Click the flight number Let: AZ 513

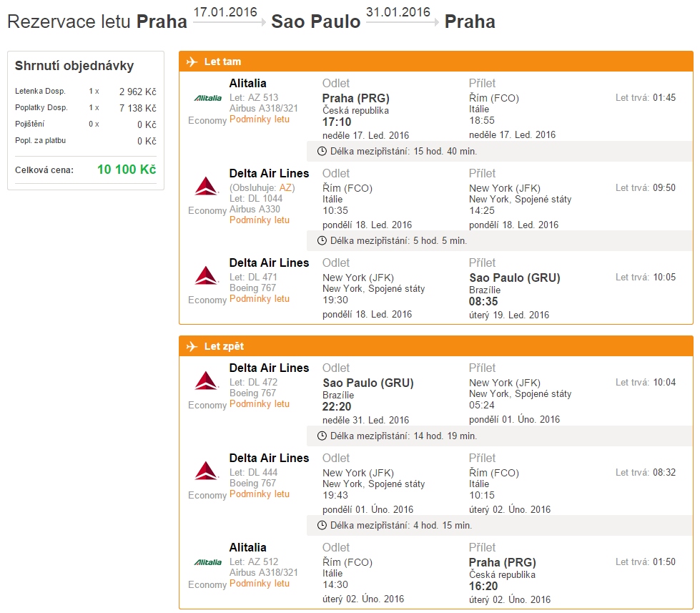click(x=254, y=97)
